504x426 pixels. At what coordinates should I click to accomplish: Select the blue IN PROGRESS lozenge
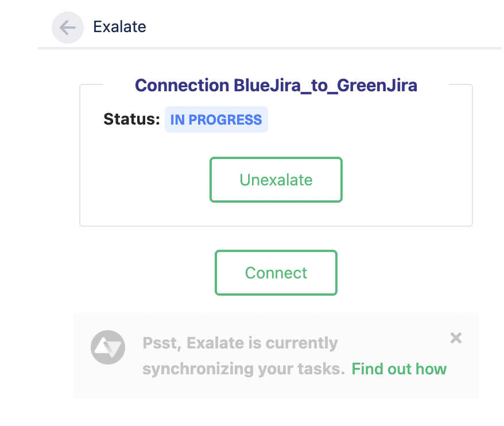(x=216, y=119)
